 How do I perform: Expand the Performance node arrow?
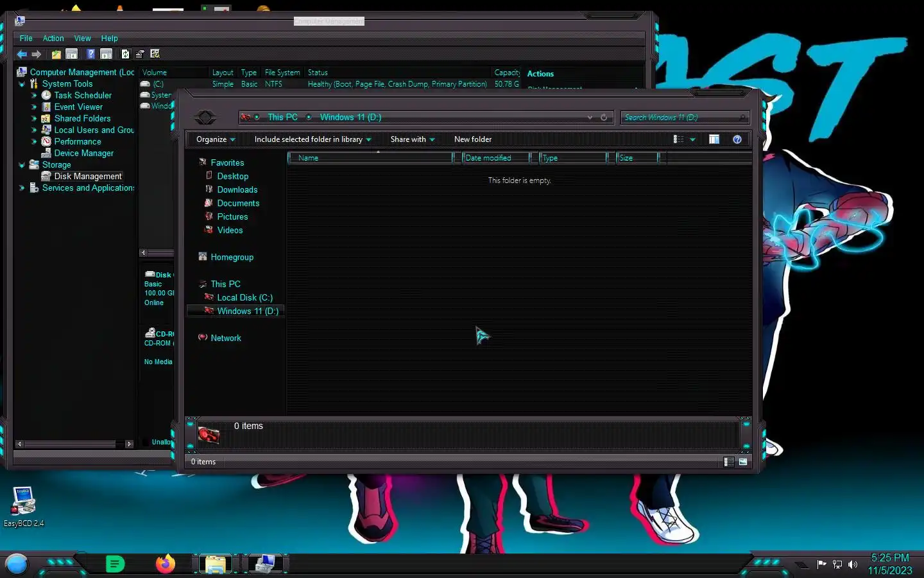(x=34, y=142)
